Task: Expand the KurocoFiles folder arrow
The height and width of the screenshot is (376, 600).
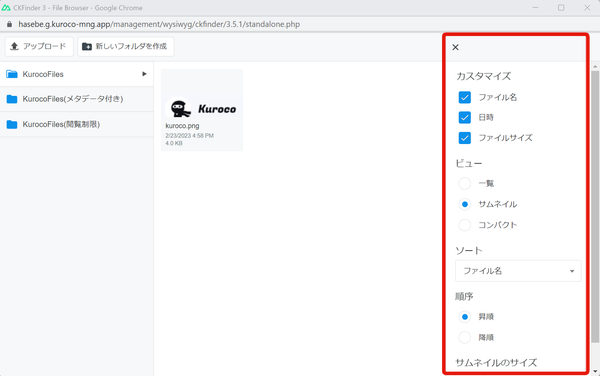Action: click(144, 74)
